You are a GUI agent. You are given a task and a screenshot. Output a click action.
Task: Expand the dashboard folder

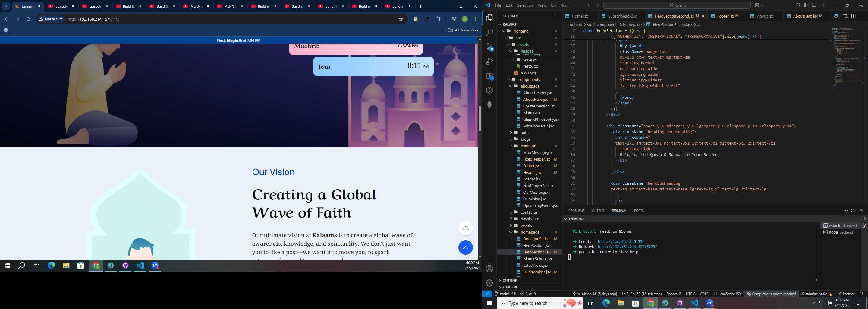[511, 219]
